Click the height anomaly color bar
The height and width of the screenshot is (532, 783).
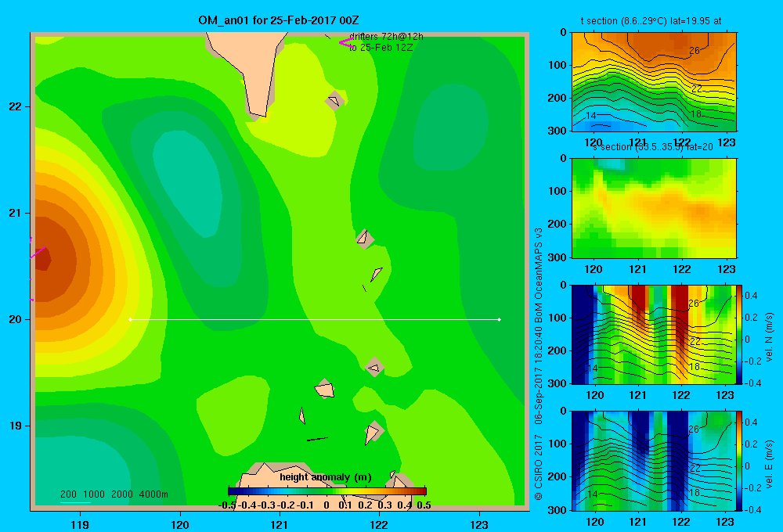pos(327,491)
